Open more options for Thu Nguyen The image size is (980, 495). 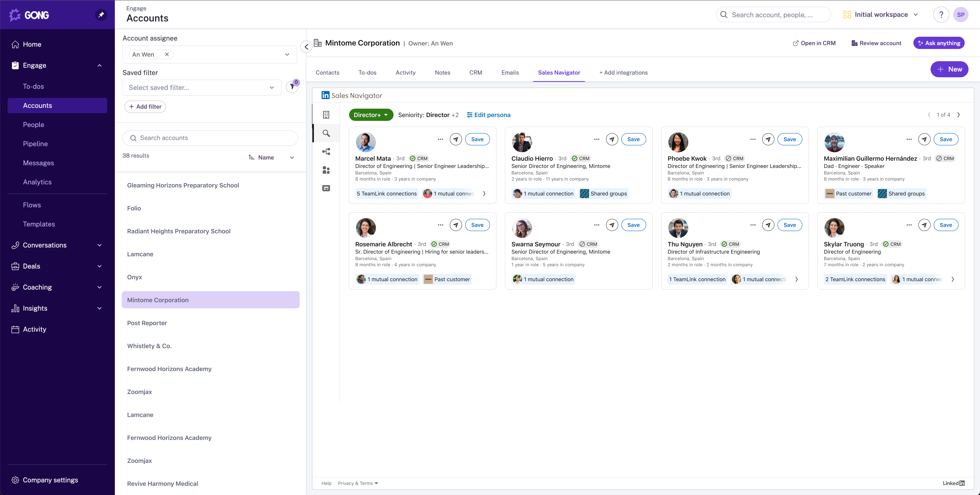[752, 225]
